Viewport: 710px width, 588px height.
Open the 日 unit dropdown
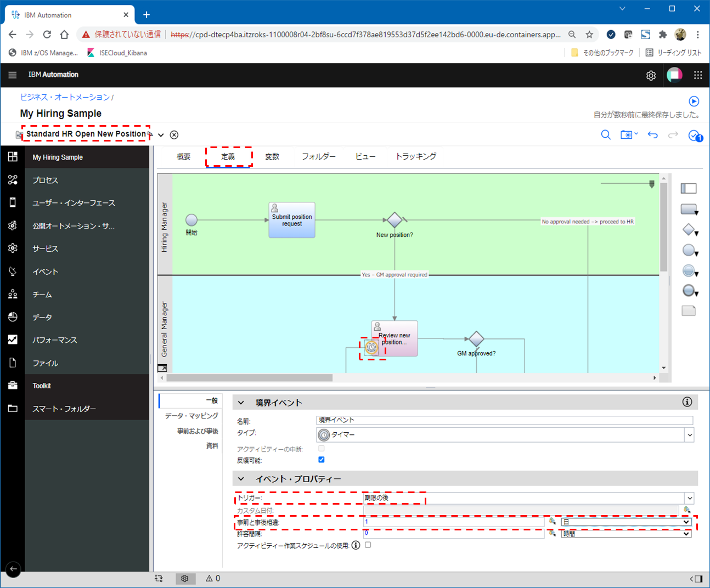coord(626,522)
